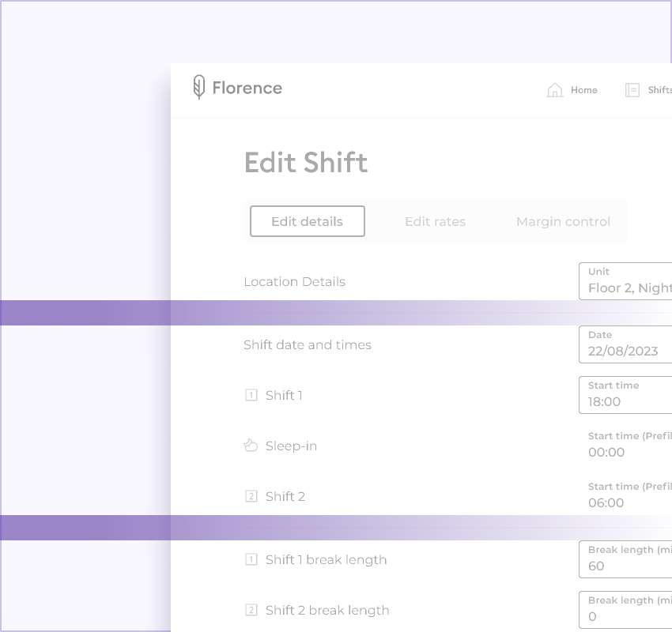Click the Location Details label
The image size is (672, 632).
[294, 282]
